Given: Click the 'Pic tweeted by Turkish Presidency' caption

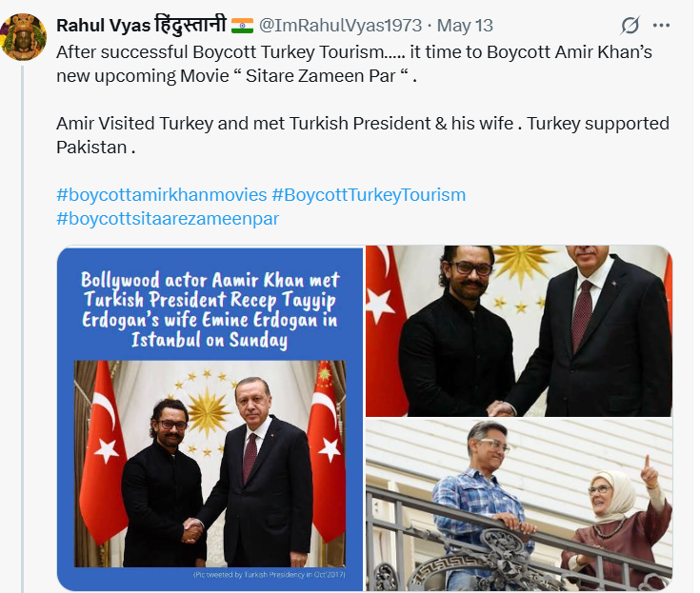Looking at the screenshot, I should [x=270, y=575].
